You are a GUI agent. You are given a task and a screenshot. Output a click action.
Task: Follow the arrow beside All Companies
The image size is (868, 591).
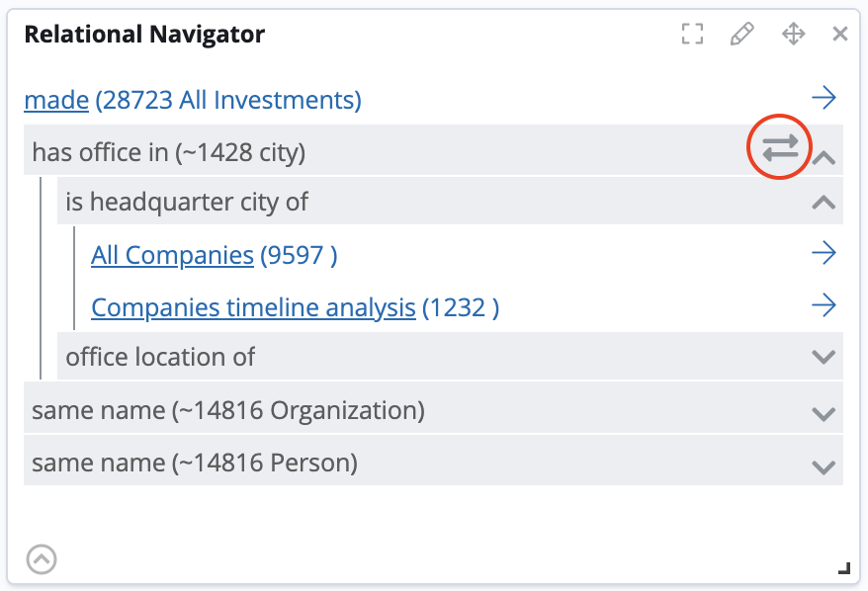[x=824, y=253]
